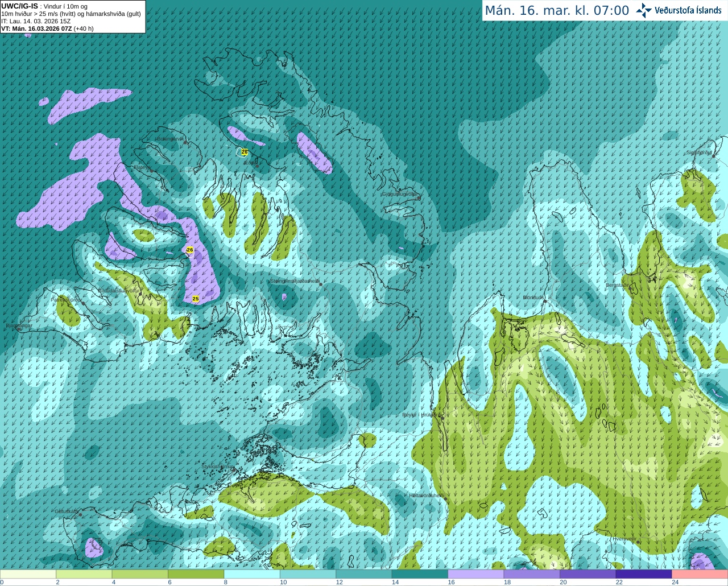This screenshot has width=728, height=586.
Task: Click the 2–4 m/s light green legend swatch
Action: tap(84, 574)
